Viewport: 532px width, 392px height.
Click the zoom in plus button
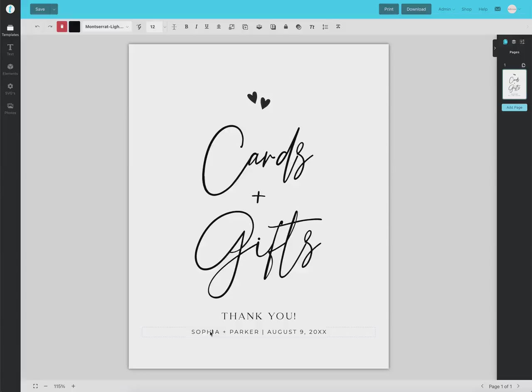(73, 386)
